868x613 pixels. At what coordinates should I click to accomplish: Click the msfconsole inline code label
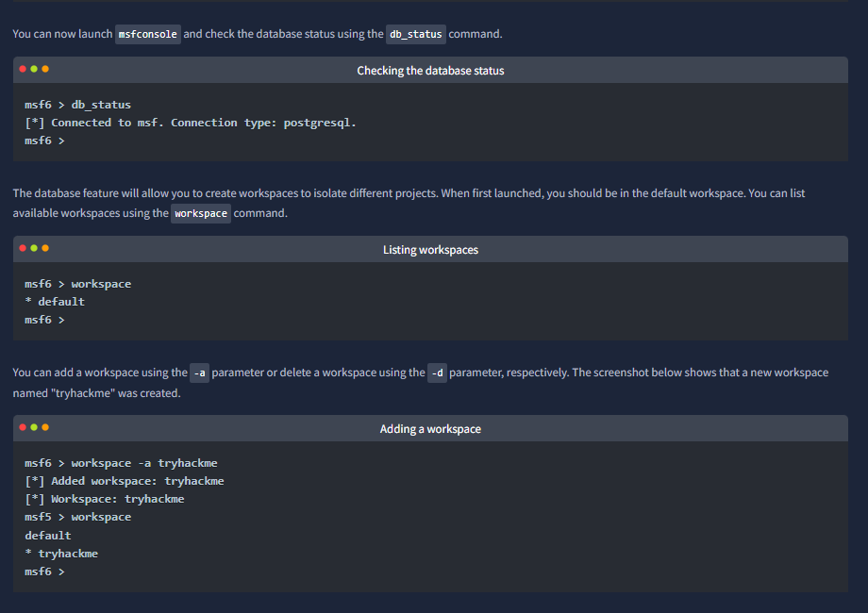pyautogui.click(x=148, y=34)
